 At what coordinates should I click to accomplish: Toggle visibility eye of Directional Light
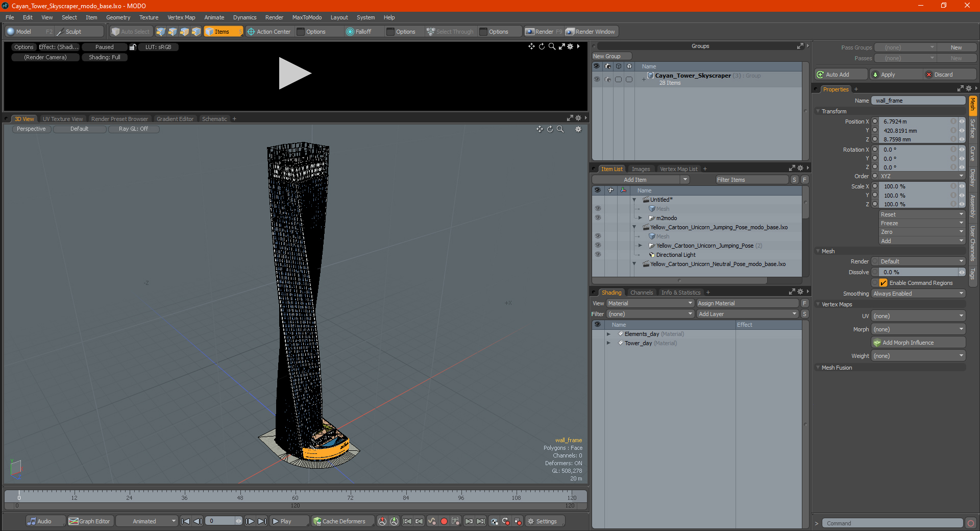[x=598, y=255]
